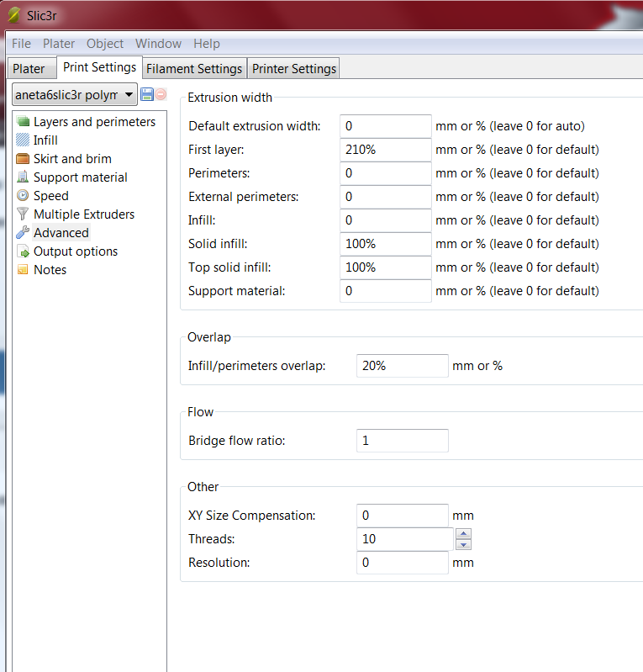Image resolution: width=643 pixels, height=672 pixels.
Task: Switch to the Filament Settings tab
Action: (194, 69)
